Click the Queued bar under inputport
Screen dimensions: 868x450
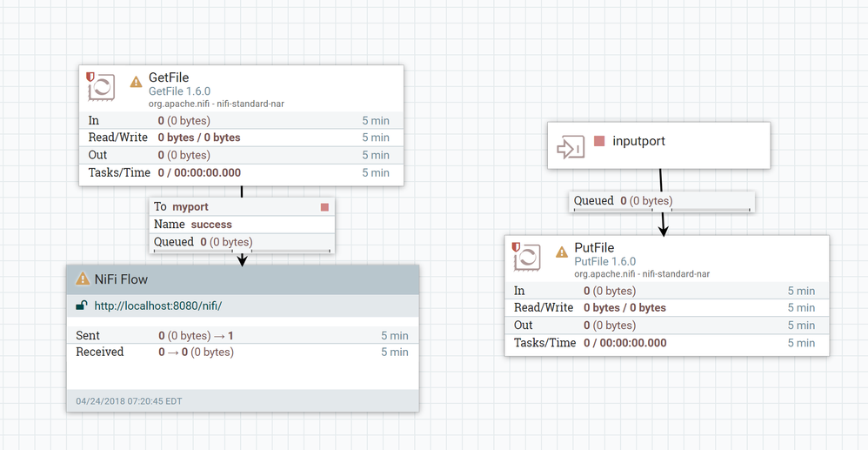[662, 201]
